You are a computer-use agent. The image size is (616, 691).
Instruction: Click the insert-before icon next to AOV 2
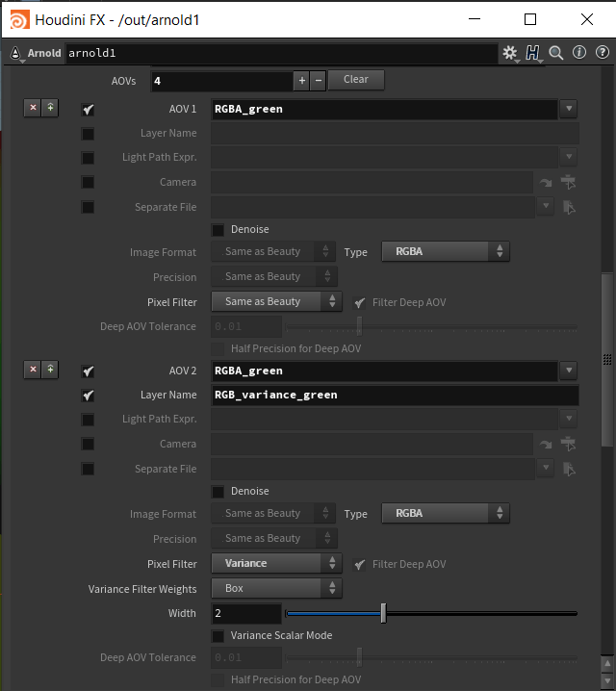[x=50, y=370]
